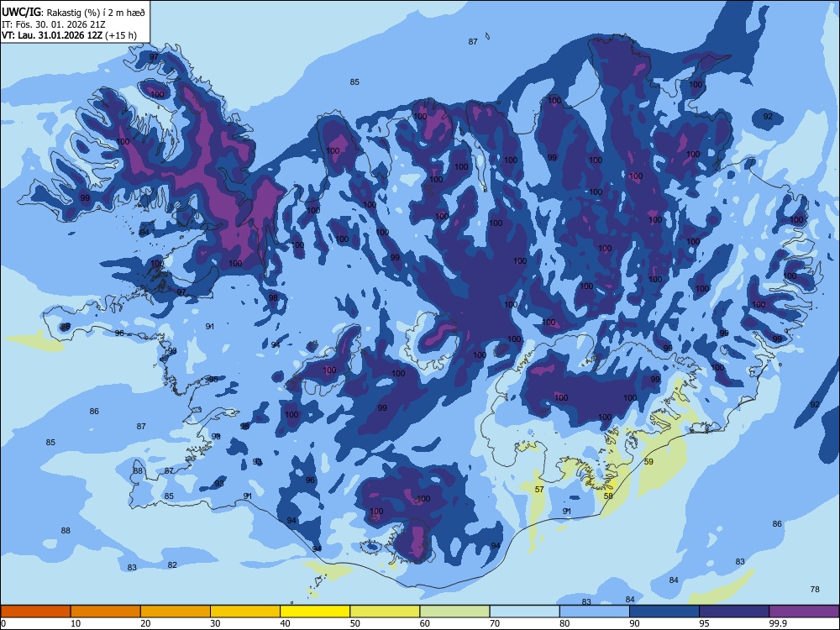Select the 95 label under the legend bar
The image size is (840, 630).
click(705, 623)
